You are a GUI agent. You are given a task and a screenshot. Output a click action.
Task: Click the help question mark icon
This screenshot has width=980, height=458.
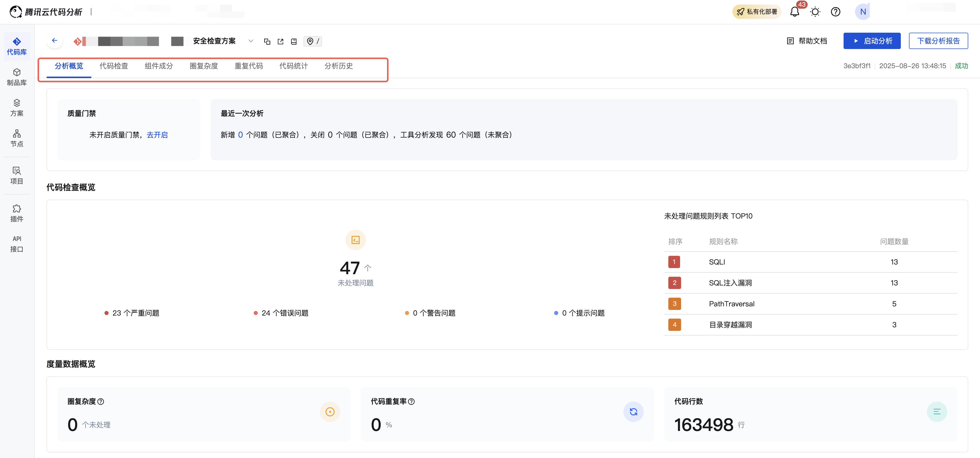(835, 12)
